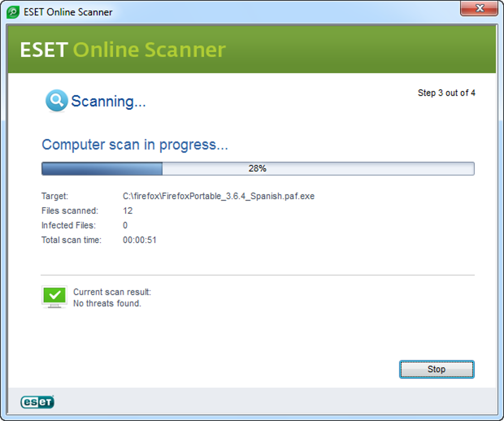Click the 'Current scan result:' label

[112, 292]
